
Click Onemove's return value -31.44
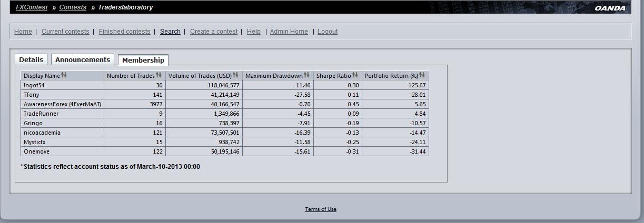(418, 151)
